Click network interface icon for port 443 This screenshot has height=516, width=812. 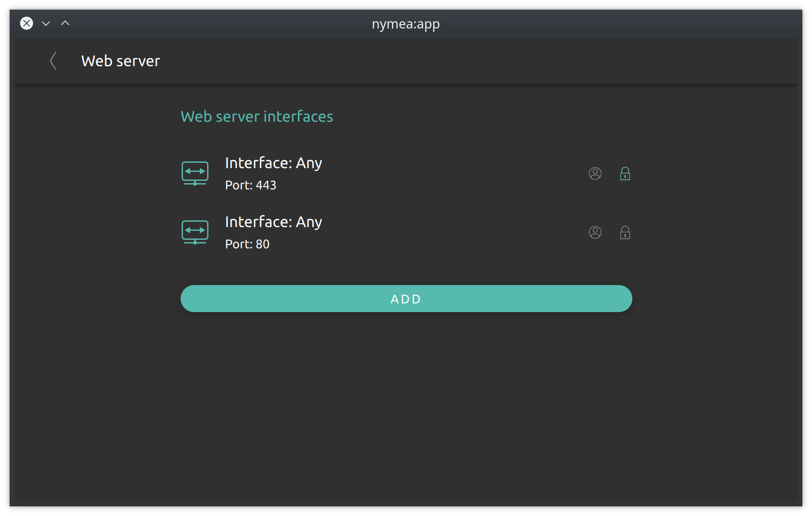tap(195, 173)
